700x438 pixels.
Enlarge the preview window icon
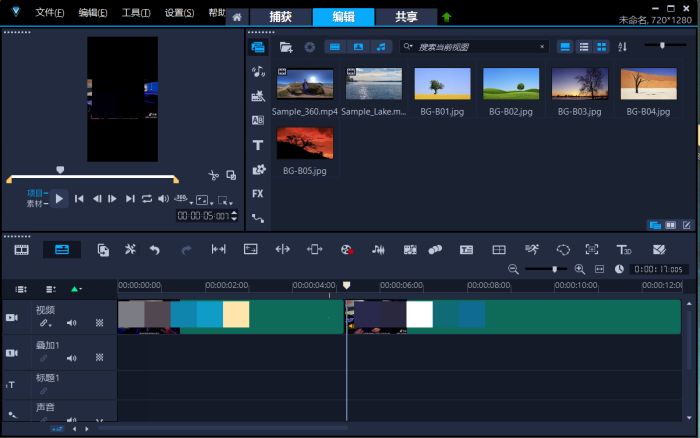pos(231,175)
